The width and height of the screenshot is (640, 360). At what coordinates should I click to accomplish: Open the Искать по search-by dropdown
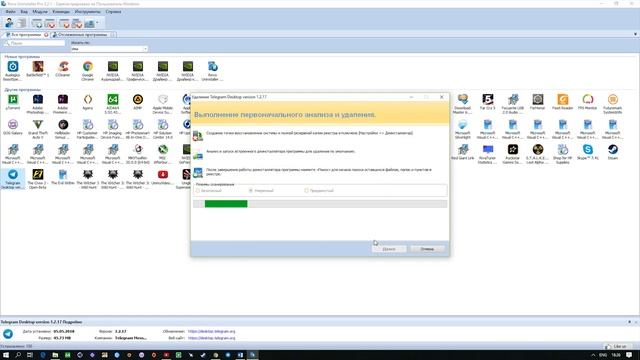(109, 49)
